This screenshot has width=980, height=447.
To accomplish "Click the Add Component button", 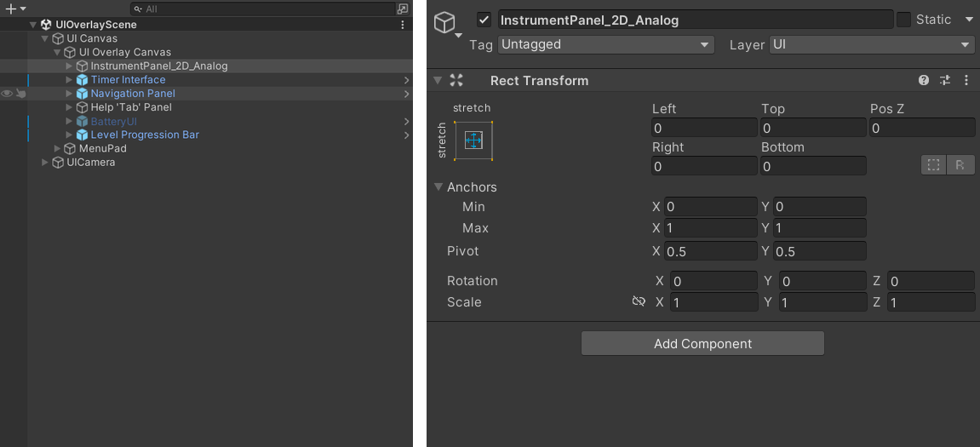I will click(702, 343).
